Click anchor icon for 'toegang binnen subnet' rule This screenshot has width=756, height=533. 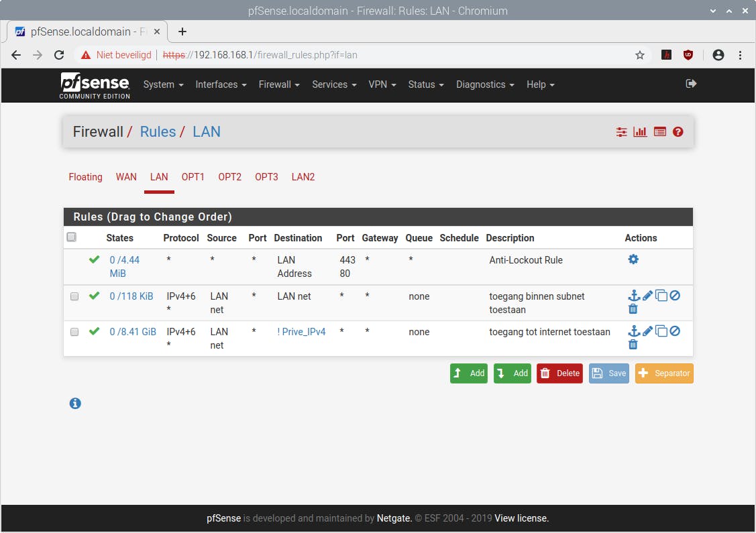(633, 296)
